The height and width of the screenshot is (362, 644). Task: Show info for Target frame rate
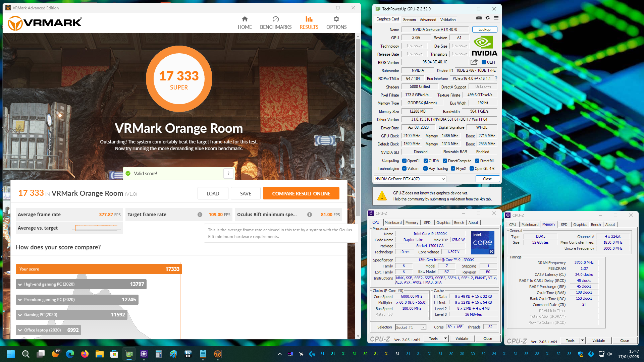click(x=200, y=215)
